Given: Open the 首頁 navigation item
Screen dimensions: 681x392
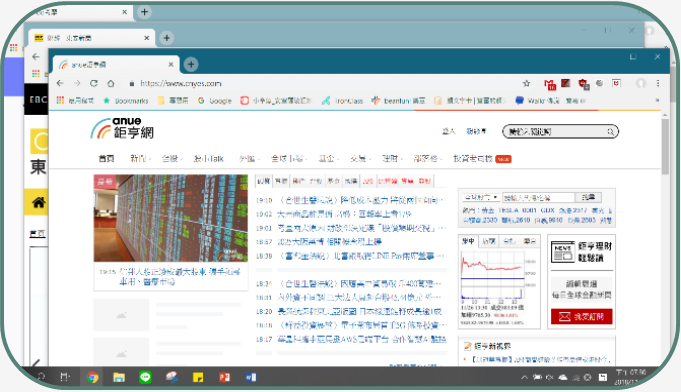Looking at the screenshot, I should [106, 158].
